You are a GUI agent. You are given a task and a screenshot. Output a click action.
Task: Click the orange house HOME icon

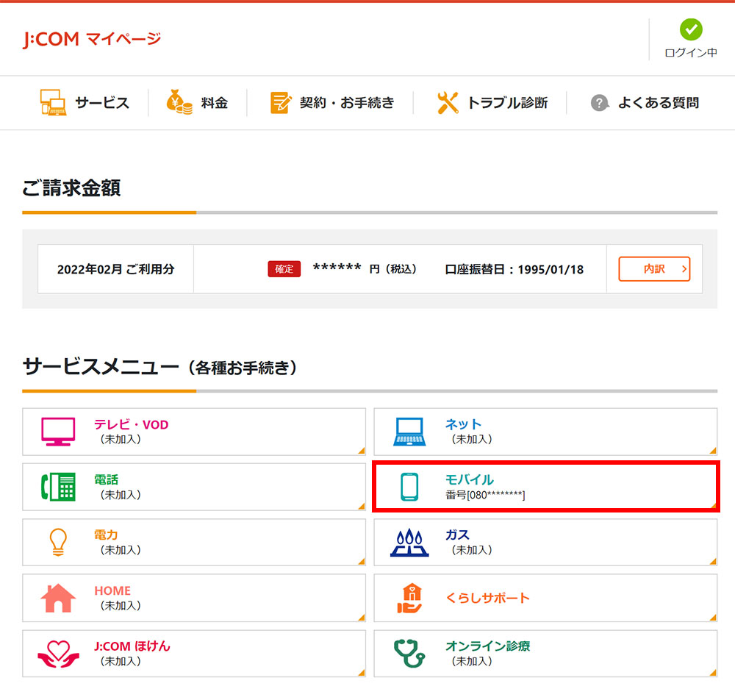[x=58, y=598]
